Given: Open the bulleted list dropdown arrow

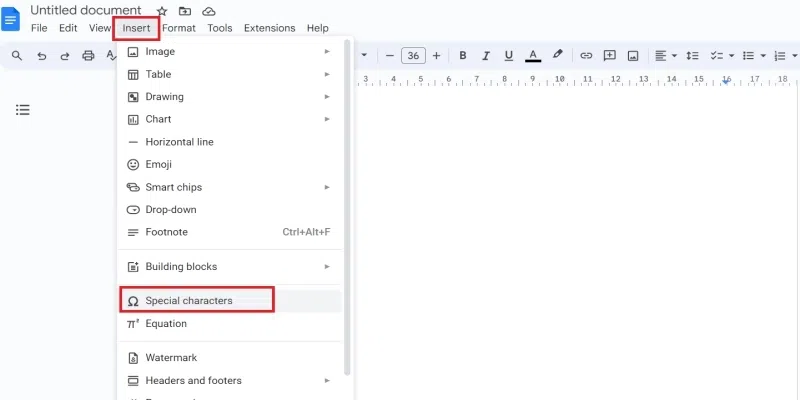Looking at the screenshot, I should 763,56.
